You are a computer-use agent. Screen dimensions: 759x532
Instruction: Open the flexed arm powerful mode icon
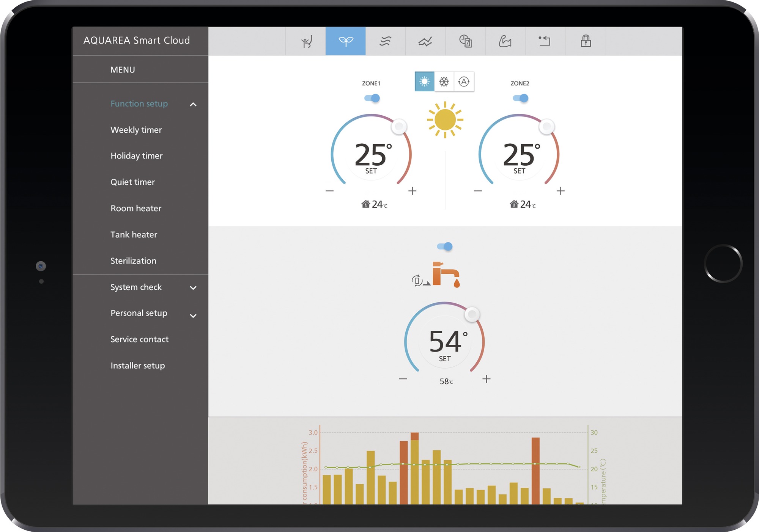pos(505,41)
